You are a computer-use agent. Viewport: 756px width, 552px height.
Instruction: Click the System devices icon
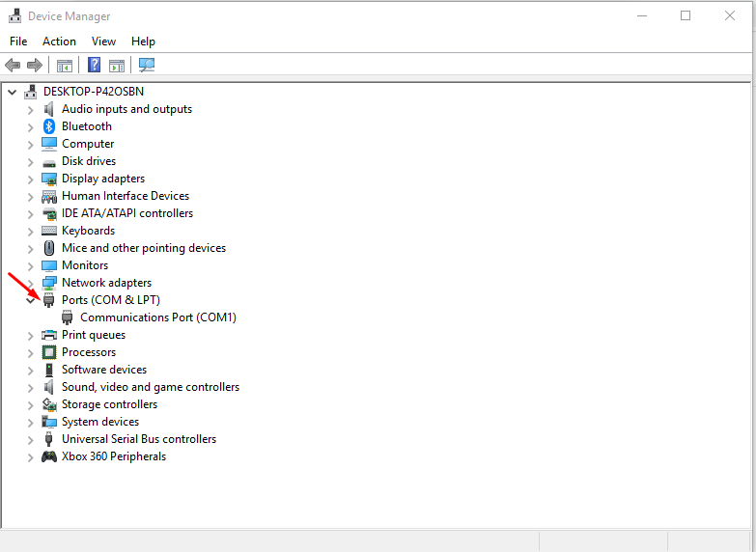pos(48,422)
